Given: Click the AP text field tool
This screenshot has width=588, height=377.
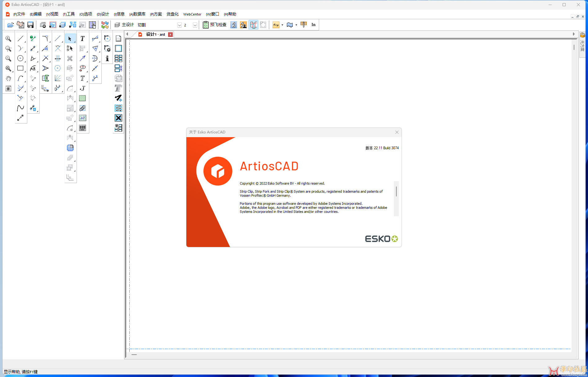Looking at the screenshot, I should (82, 118).
